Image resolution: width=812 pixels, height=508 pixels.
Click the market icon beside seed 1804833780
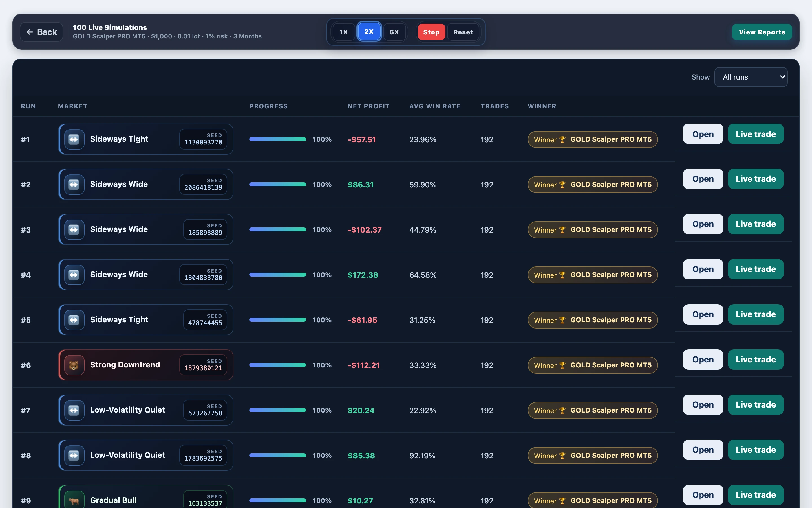pos(74,275)
